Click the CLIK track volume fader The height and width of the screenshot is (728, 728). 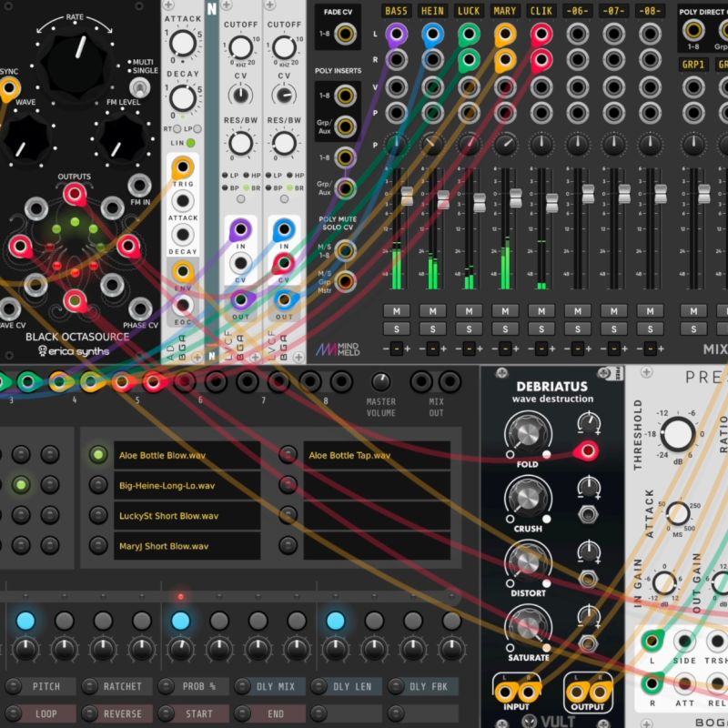551,202
